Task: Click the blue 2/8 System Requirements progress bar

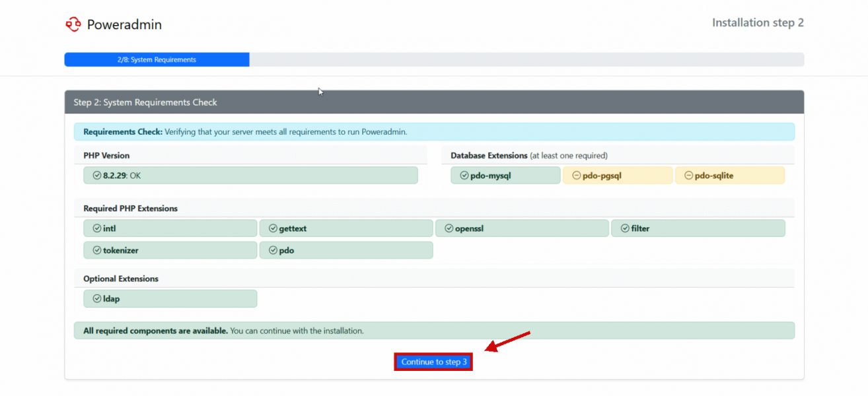Action: 157,59
